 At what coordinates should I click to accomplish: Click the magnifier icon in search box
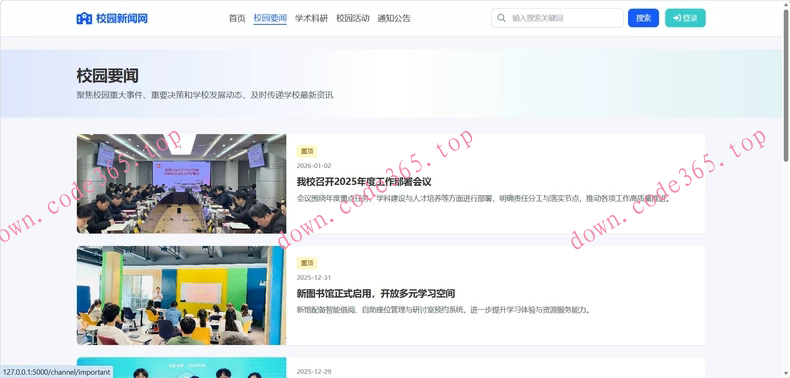(501, 18)
